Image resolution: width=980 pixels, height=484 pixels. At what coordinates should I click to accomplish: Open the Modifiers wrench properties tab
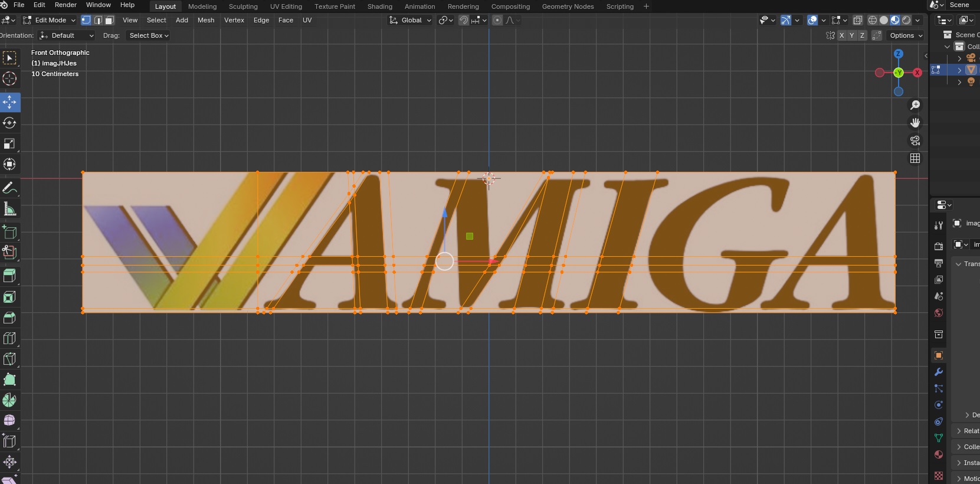click(x=939, y=372)
